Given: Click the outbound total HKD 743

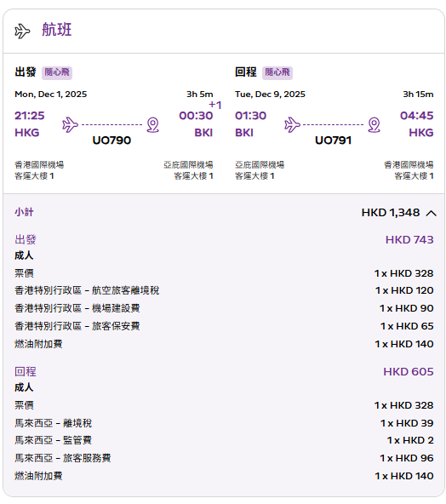Looking at the screenshot, I should click(x=409, y=240).
